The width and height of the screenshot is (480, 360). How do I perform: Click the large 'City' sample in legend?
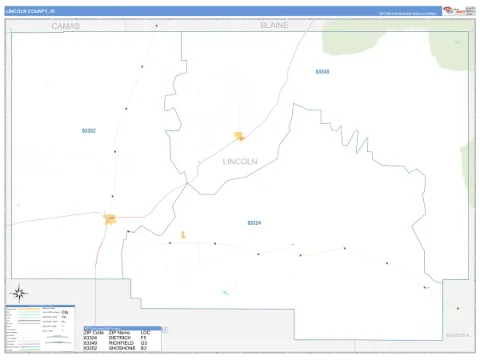[x=65, y=312]
